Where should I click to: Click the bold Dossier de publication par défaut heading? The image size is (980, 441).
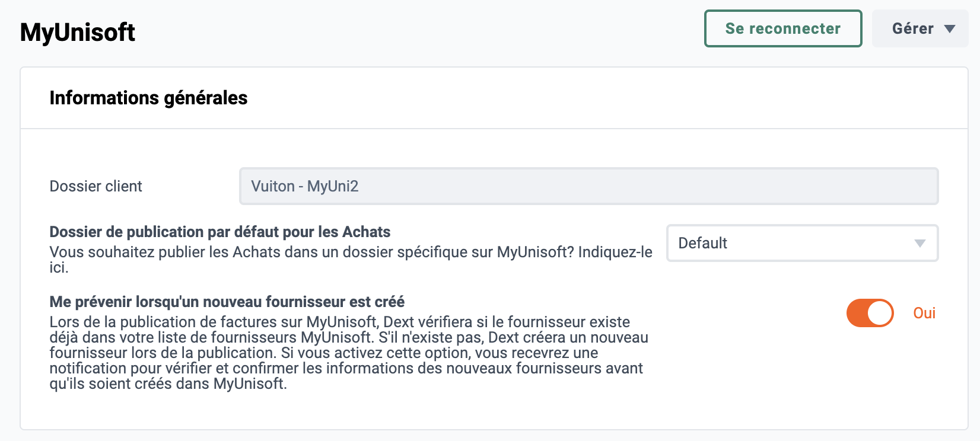pyautogui.click(x=220, y=232)
